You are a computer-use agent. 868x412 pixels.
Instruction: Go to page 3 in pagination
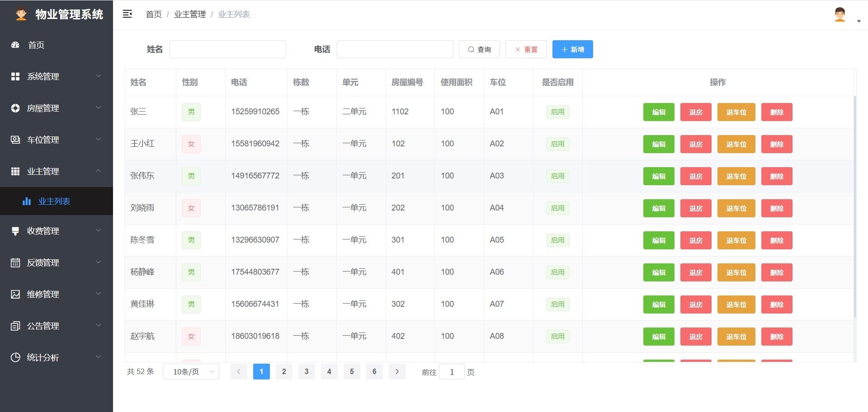[x=307, y=372]
